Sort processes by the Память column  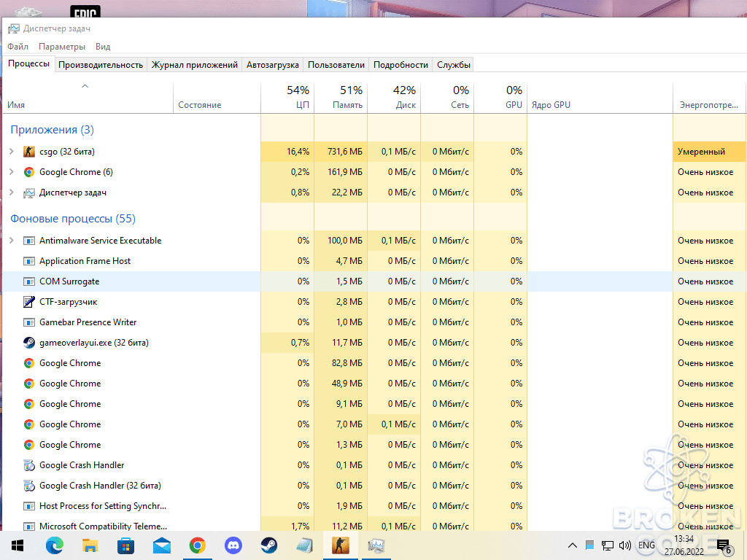point(341,98)
